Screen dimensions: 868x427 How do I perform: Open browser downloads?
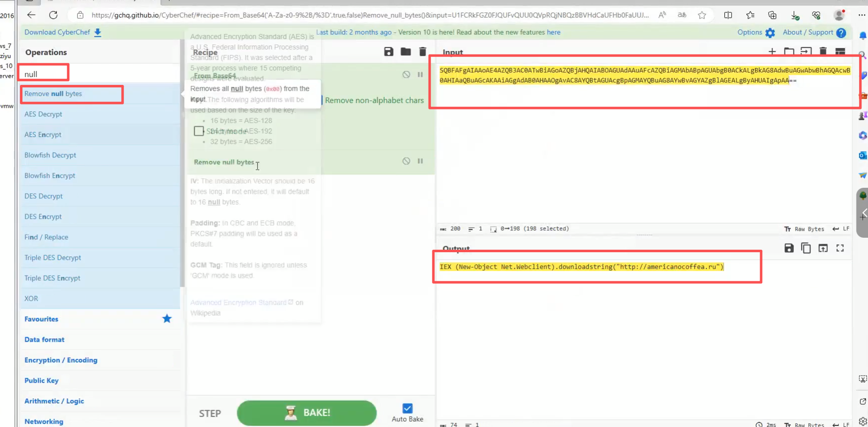pos(795,15)
